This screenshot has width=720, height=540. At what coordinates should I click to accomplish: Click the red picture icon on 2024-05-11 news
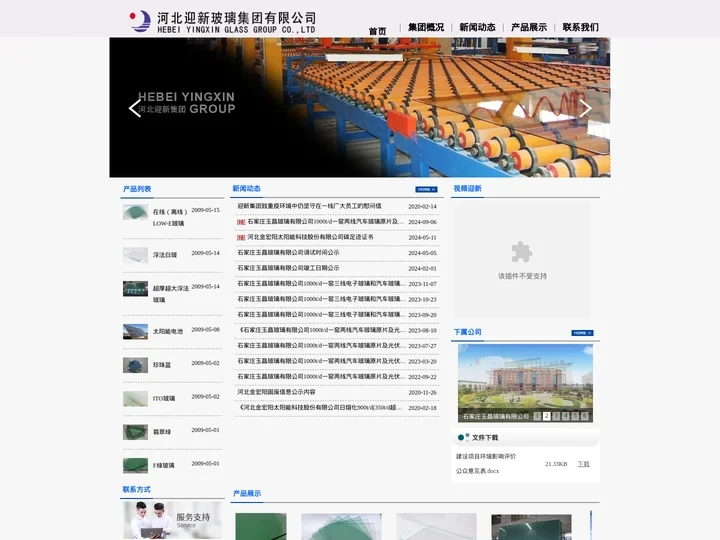point(241,237)
